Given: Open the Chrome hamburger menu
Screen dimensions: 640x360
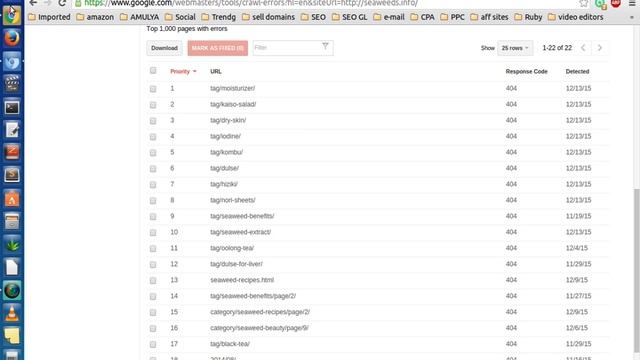Looking at the screenshot, I should tap(632, 3).
